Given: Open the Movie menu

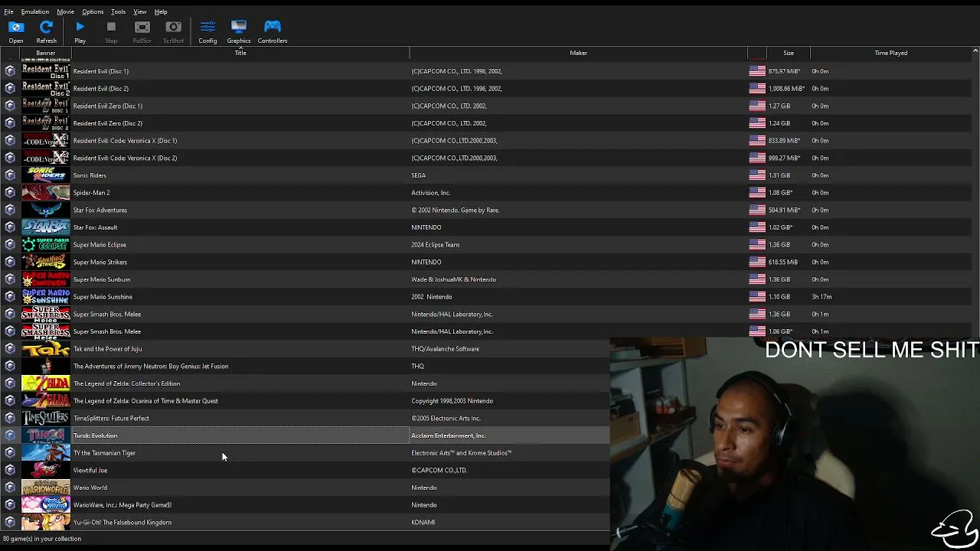Looking at the screenshot, I should point(65,11).
